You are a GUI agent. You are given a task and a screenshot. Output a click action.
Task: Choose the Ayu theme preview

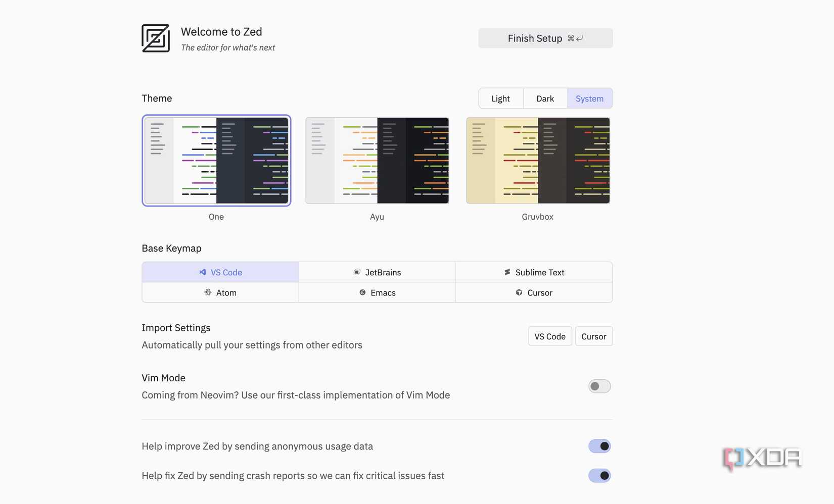pyautogui.click(x=377, y=160)
